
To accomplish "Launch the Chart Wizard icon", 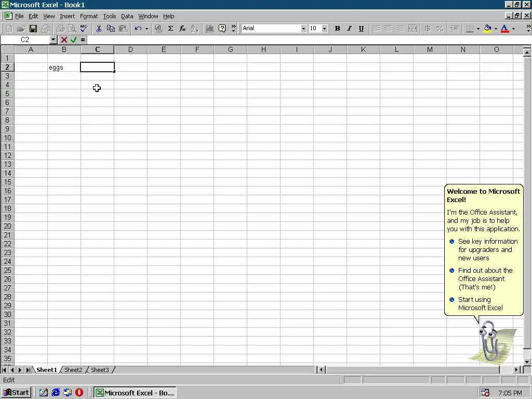I will [210, 29].
